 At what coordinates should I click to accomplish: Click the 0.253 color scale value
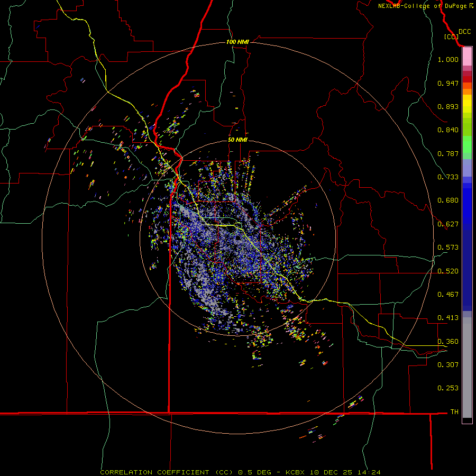pos(448,388)
